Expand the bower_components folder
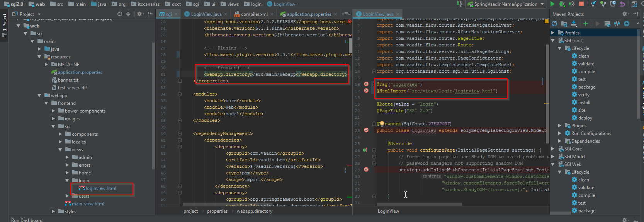 click(53, 111)
